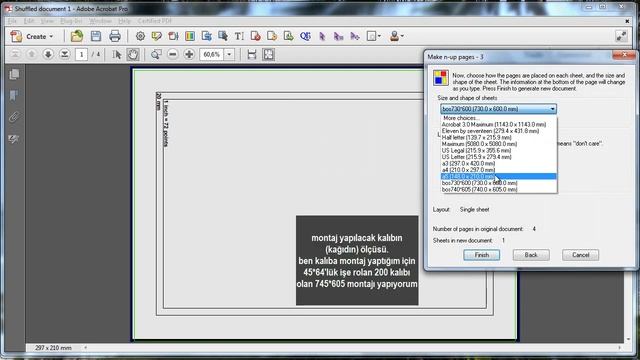640x360 pixels.
Task: Choose the Hand pan tool icon
Action: (133, 54)
